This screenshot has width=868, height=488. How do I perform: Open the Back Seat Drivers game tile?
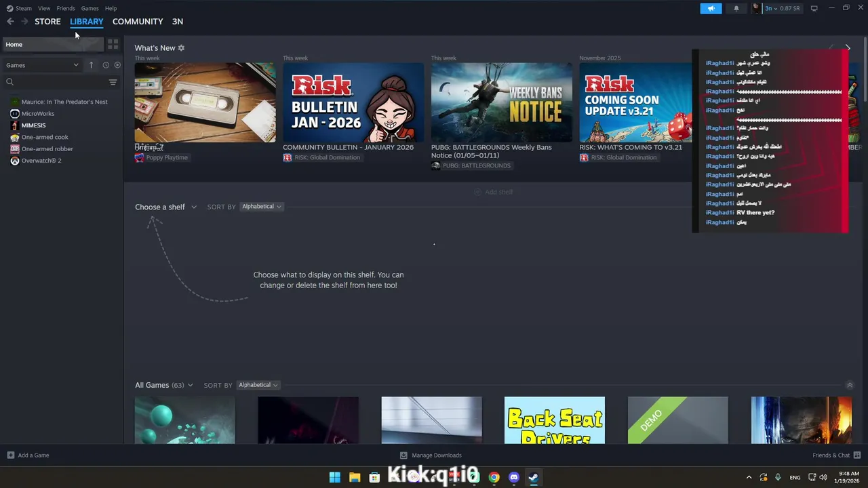pyautogui.click(x=555, y=420)
